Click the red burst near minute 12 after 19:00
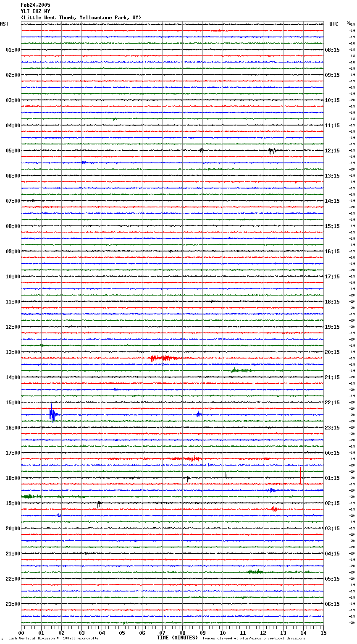Viewport: 357px width, 644px height. click(274, 509)
